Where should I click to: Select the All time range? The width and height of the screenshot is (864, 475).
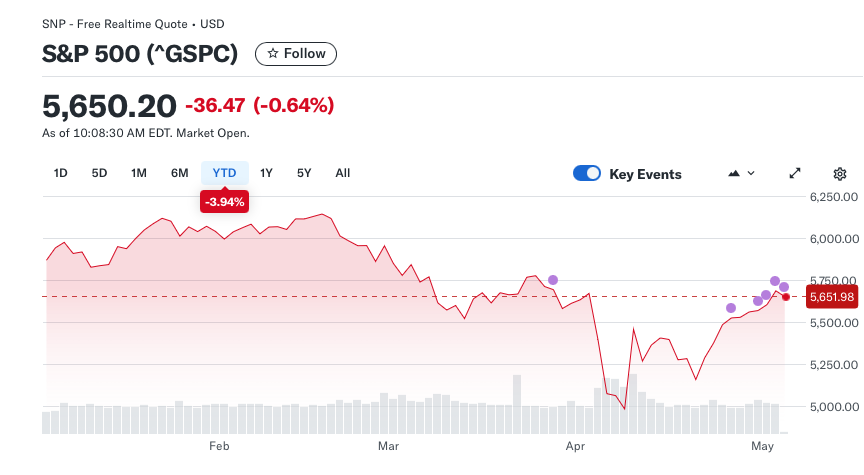coord(343,173)
